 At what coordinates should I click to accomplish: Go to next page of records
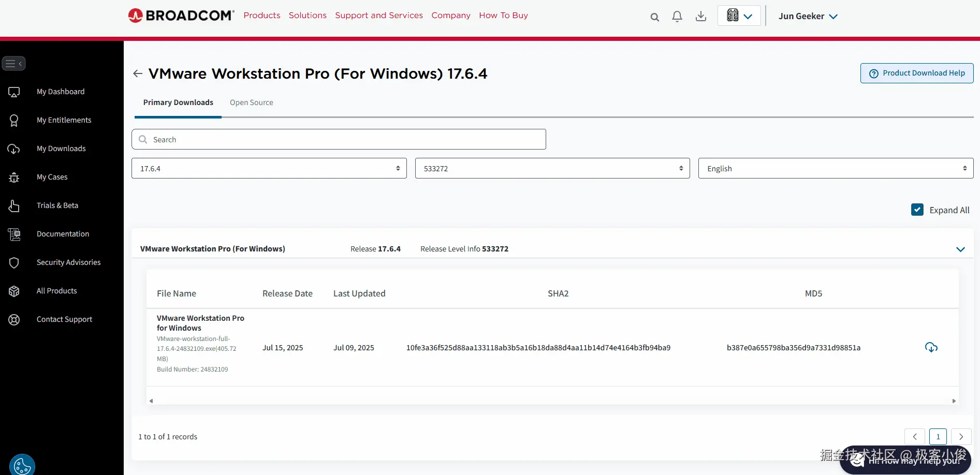pos(961,437)
